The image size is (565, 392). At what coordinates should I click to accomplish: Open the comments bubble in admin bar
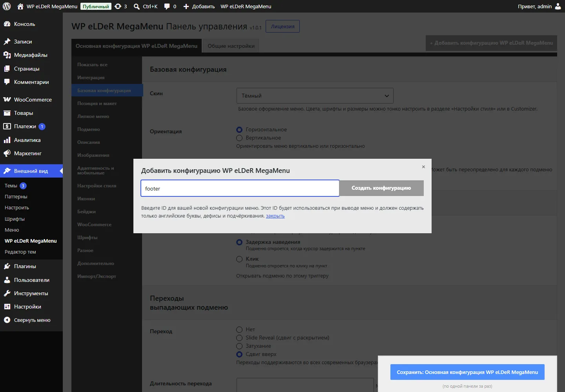(167, 6)
